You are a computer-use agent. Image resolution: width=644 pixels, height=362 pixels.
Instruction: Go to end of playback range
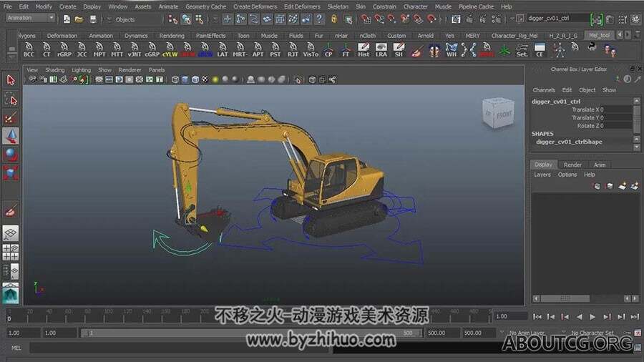[x=635, y=316]
